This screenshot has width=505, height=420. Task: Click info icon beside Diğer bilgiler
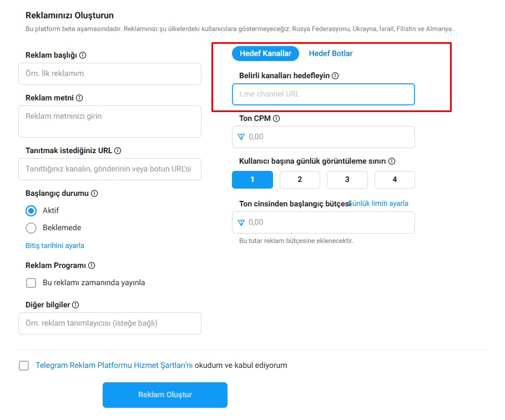pyautogui.click(x=75, y=305)
